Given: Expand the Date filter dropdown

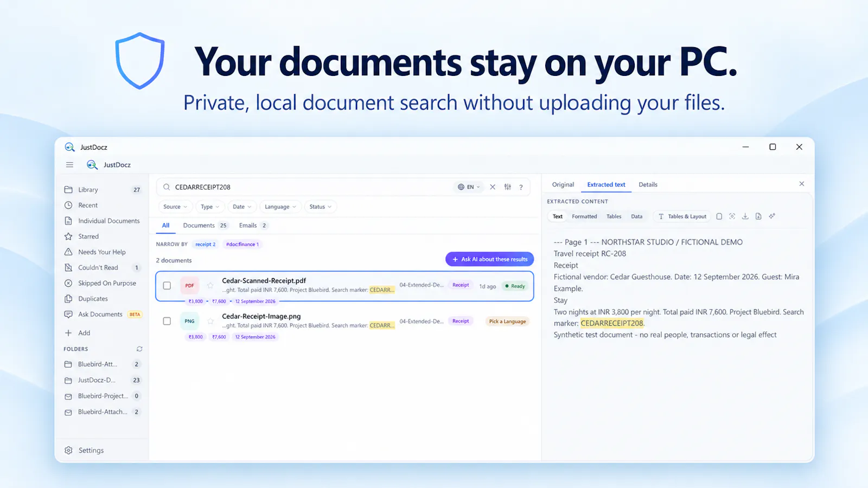Looking at the screenshot, I should (x=242, y=207).
